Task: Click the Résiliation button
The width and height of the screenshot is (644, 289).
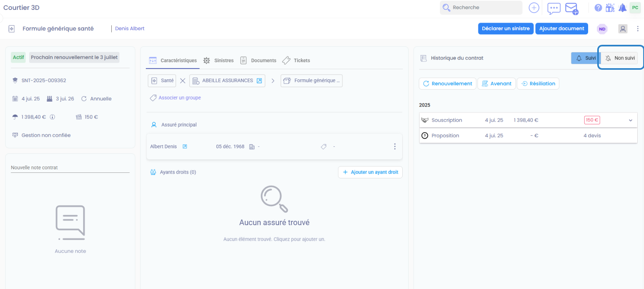Action: 538,84
